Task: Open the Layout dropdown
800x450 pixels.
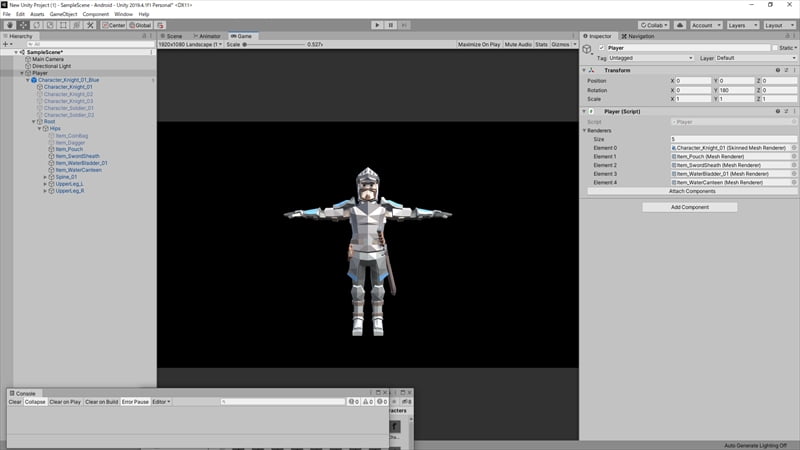Action: [779, 25]
